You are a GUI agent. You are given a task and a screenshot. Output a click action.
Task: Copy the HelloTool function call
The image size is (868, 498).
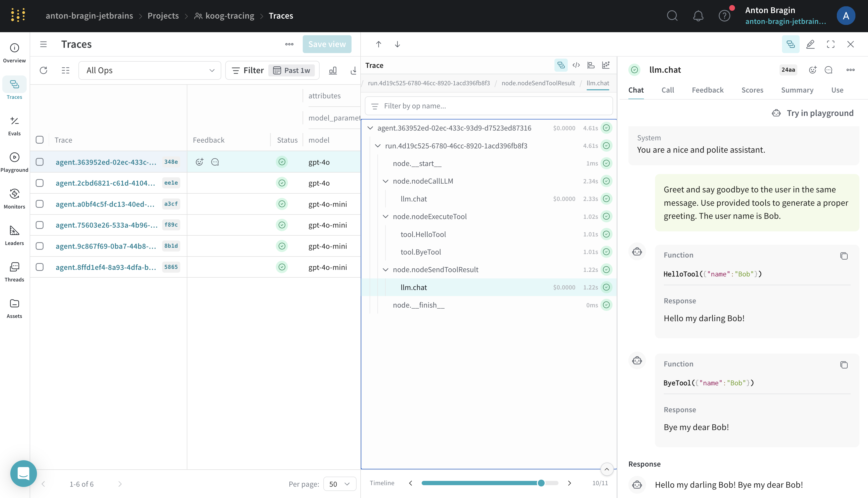844,256
